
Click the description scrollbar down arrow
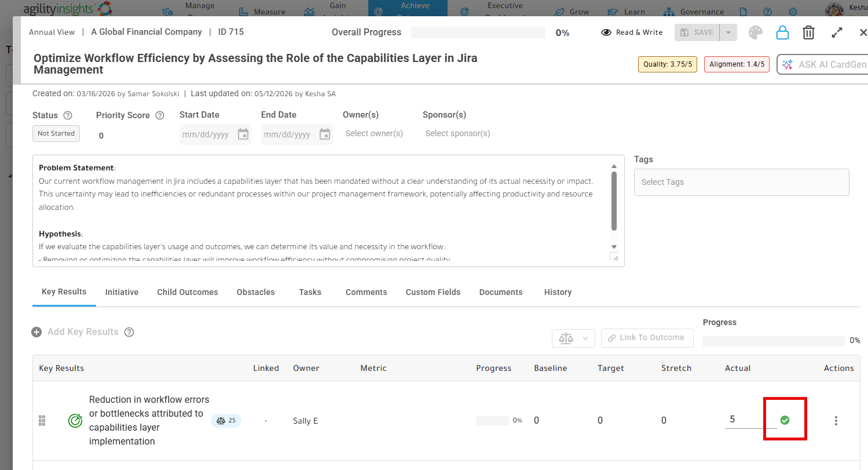pos(614,247)
